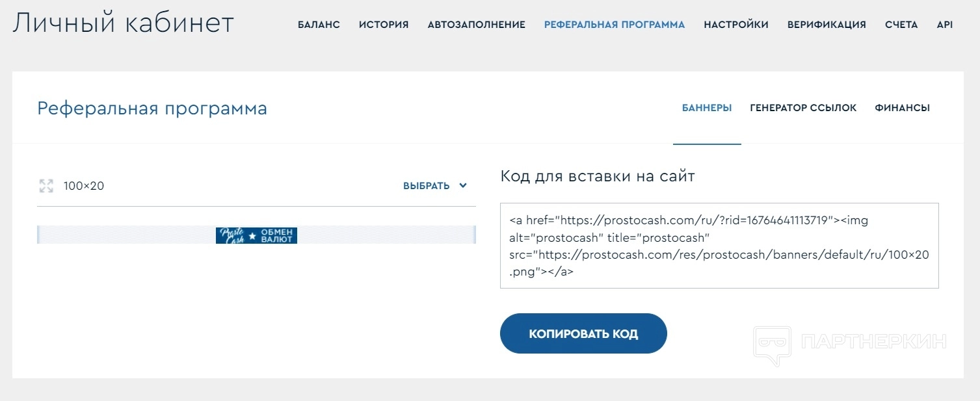Click the 100×20 banner size label
The image size is (980, 401).
click(84, 186)
